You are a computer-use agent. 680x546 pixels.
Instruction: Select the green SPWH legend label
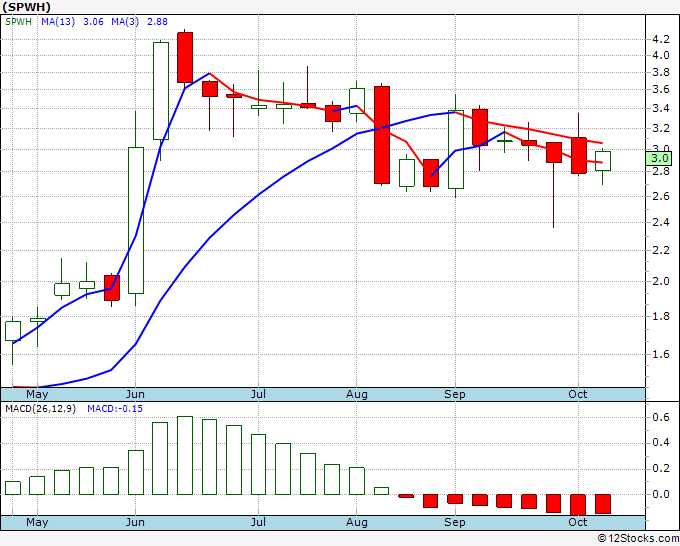coord(18,22)
